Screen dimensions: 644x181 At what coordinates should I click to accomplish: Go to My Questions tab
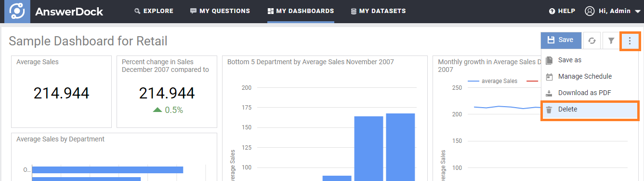[x=220, y=11]
